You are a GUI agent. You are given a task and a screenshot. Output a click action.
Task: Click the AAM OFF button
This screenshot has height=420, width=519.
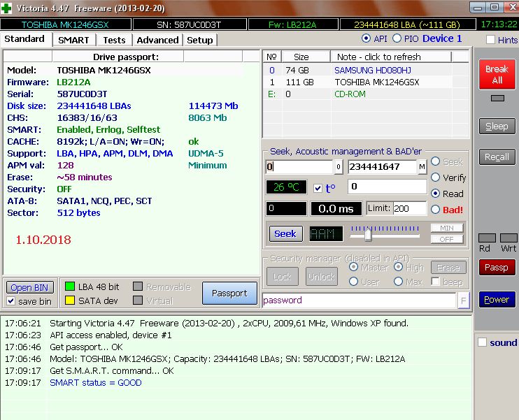pyautogui.click(x=447, y=239)
